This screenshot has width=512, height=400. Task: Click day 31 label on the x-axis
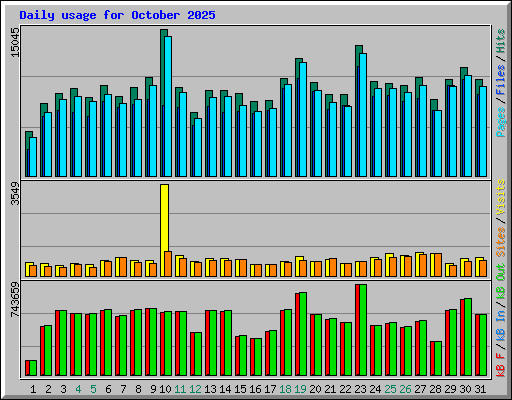point(480,389)
